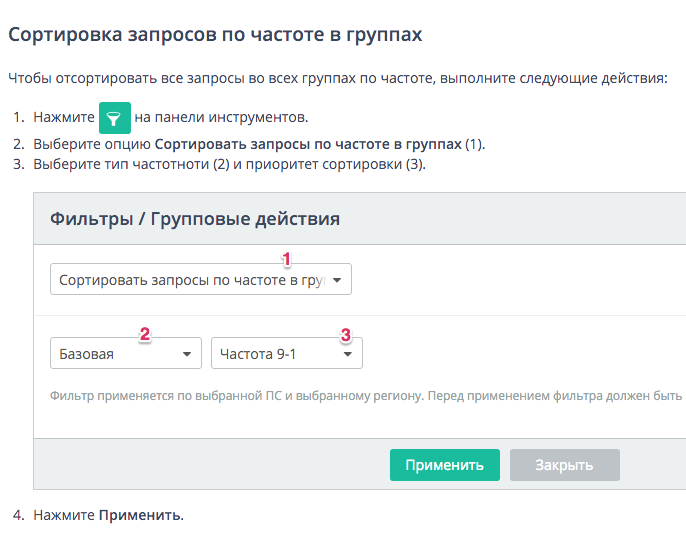Click the intro paragraph starting 'Чтобы отсортировать'

coord(337,77)
